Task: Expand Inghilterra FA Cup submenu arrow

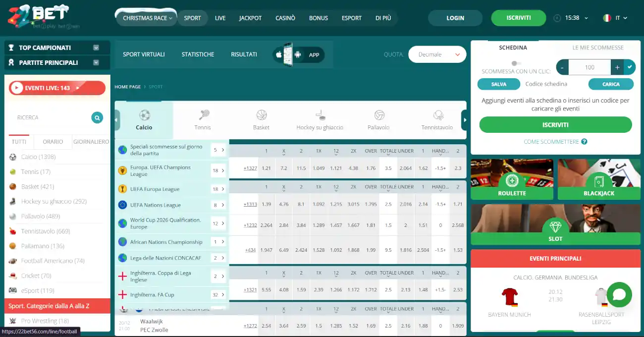Action: pos(223,294)
